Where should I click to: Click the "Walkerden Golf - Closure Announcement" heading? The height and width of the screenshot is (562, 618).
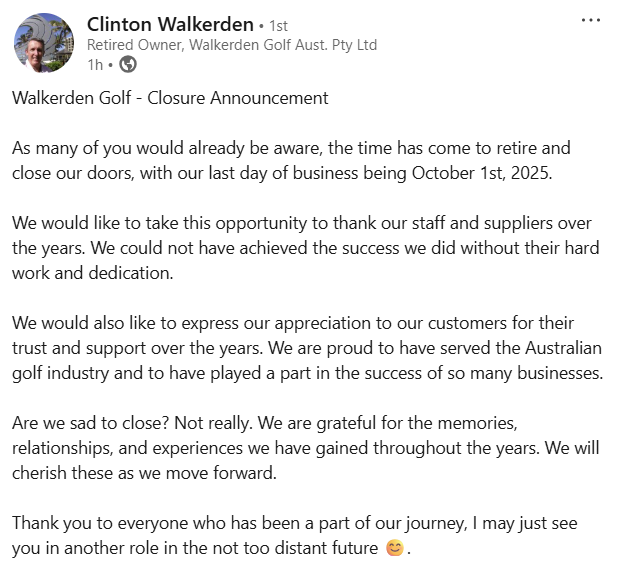[x=170, y=98]
